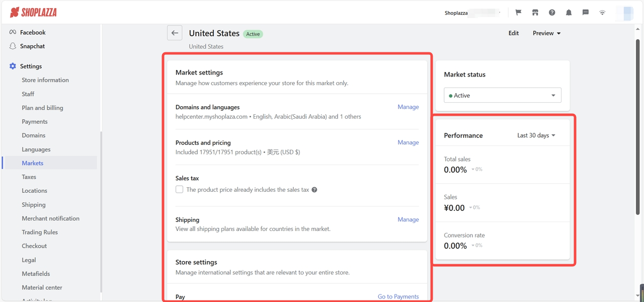Click the help question mark icon
644x302 pixels.
point(552,13)
